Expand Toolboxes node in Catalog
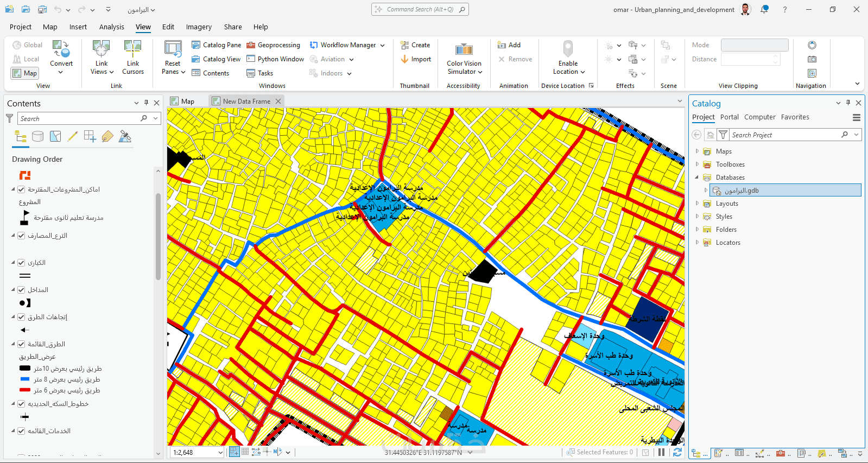 pyautogui.click(x=697, y=164)
